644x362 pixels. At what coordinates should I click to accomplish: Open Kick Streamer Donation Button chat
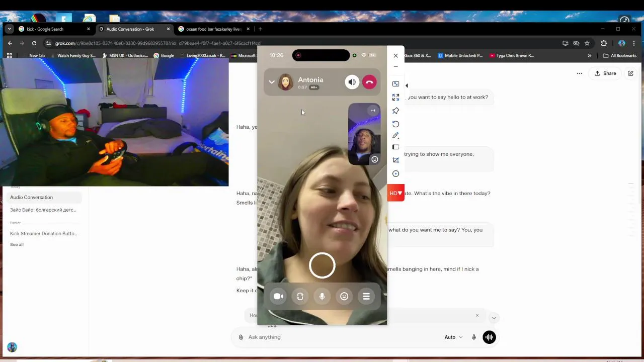tap(43, 234)
